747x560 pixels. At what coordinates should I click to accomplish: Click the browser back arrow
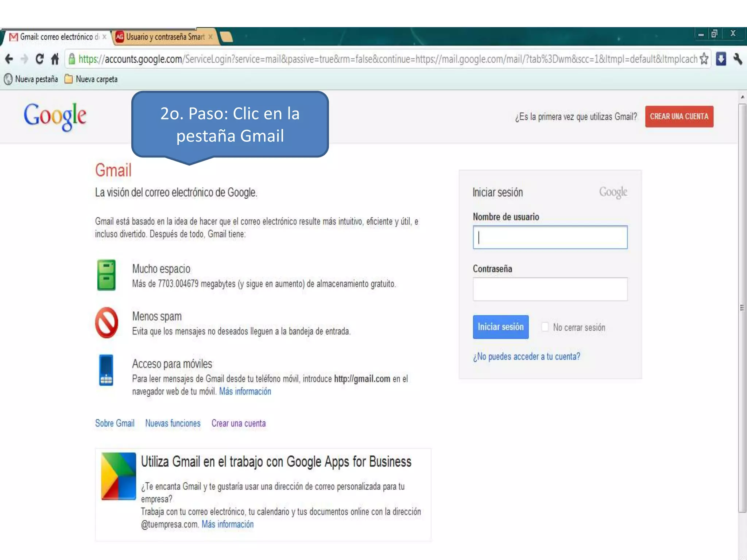pyautogui.click(x=9, y=59)
